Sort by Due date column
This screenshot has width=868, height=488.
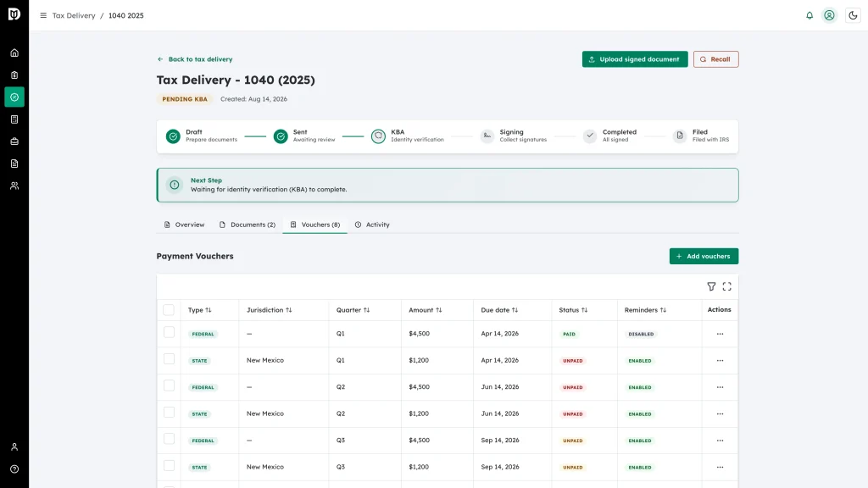pyautogui.click(x=499, y=310)
